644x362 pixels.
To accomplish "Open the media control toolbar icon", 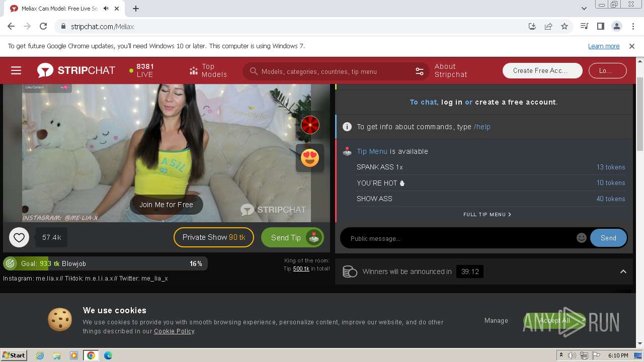I will (x=584, y=26).
